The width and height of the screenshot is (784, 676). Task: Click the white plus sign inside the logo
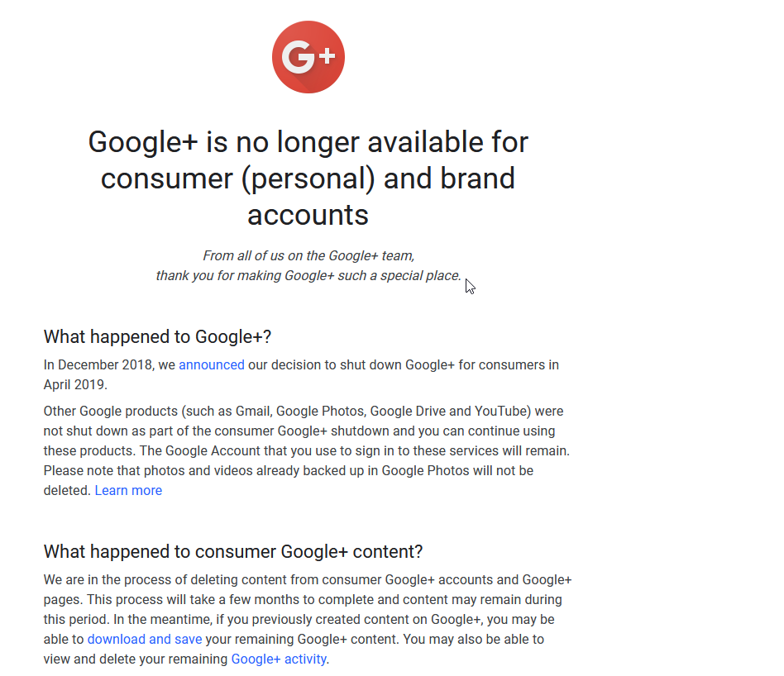327,56
